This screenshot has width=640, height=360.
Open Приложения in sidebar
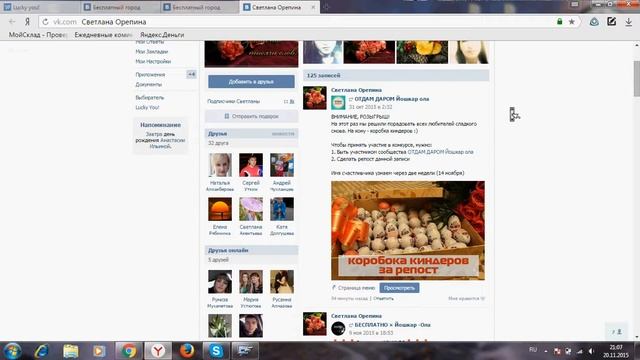point(150,75)
